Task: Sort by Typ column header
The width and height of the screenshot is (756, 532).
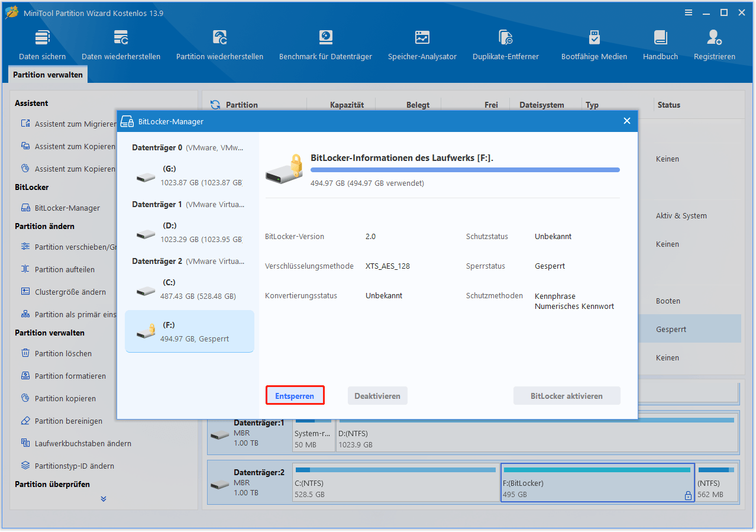Action: (592, 105)
